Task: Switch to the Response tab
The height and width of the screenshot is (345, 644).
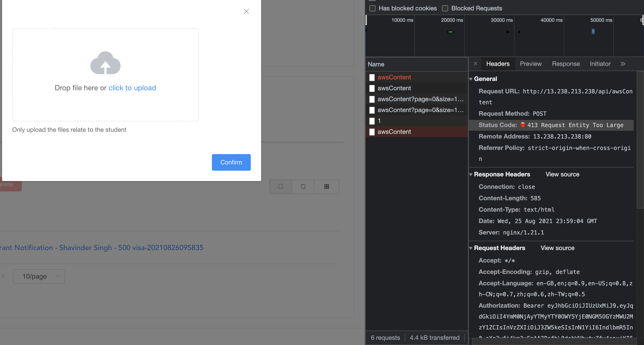Action: (x=566, y=64)
